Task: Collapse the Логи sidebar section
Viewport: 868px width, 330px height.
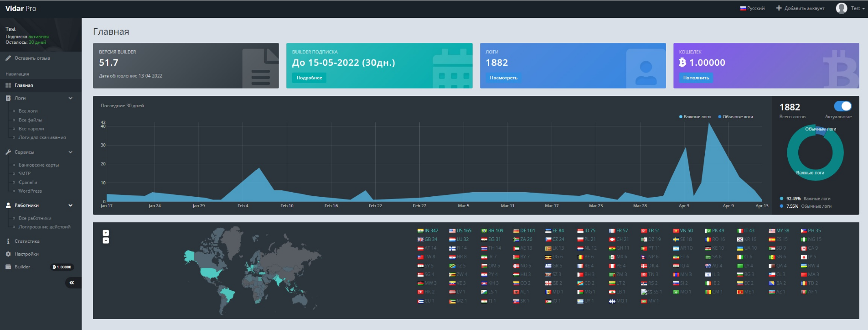Action: [x=70, y=98]
